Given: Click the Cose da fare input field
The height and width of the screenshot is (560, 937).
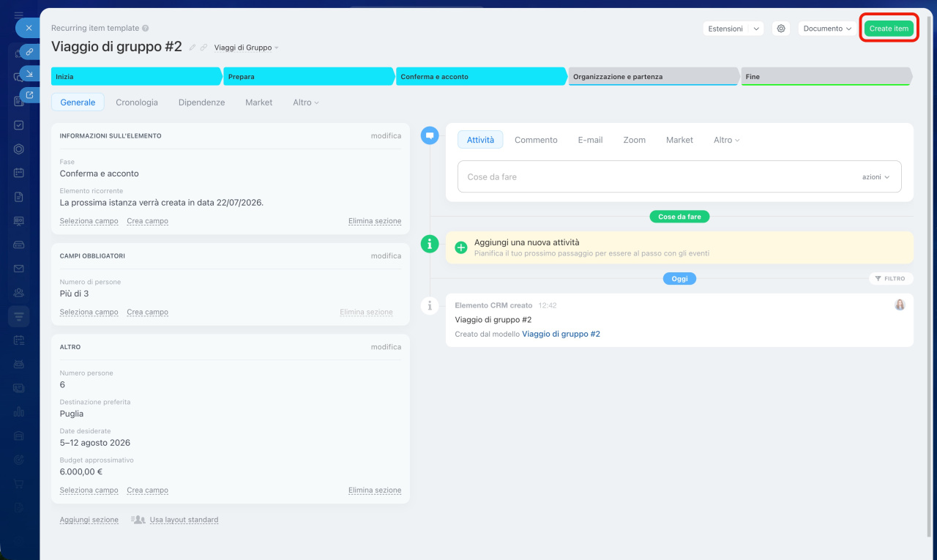Looking at the screenshot, I should click(659, 177).
